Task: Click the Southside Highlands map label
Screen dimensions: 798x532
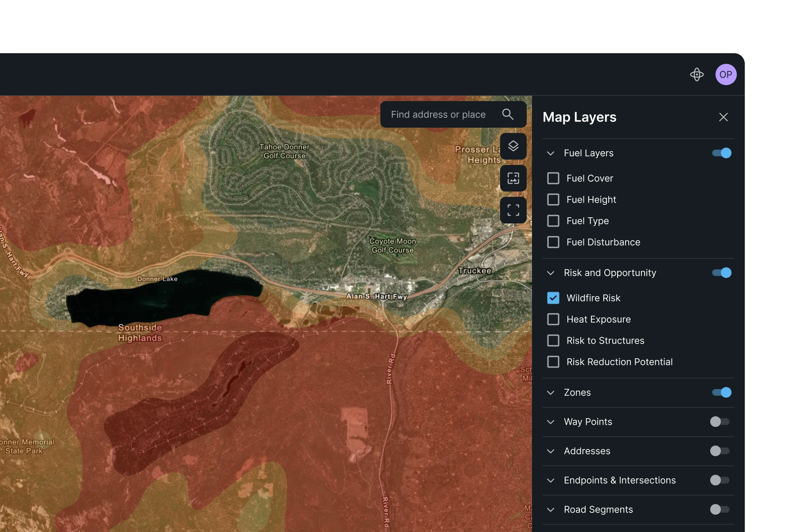Action: pyautogui.click(x=140, y=332)
